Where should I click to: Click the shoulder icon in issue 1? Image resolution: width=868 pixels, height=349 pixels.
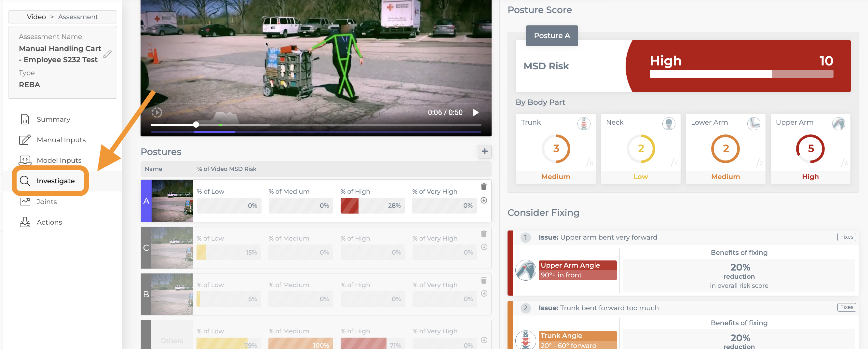[526, 271]
